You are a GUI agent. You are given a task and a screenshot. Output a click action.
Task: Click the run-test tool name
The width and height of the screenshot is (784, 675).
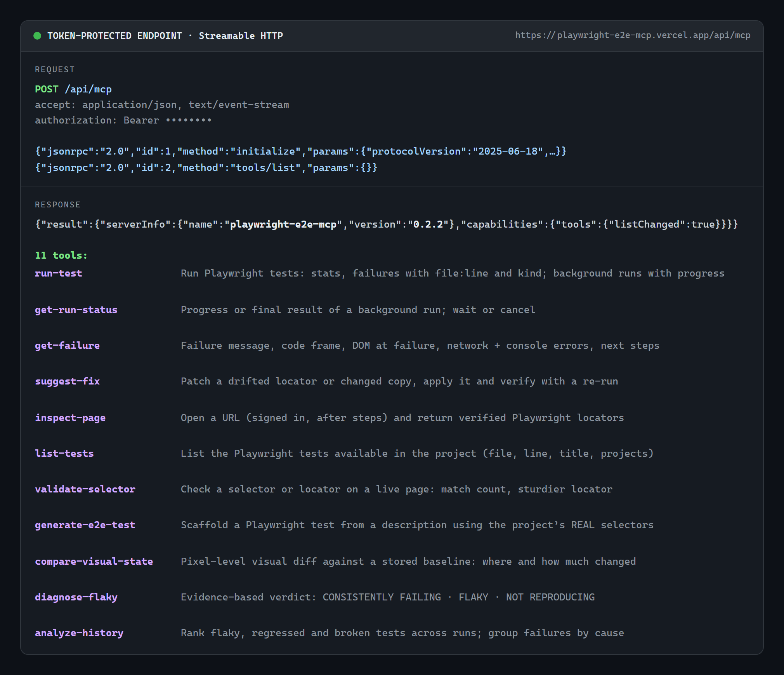59,273
